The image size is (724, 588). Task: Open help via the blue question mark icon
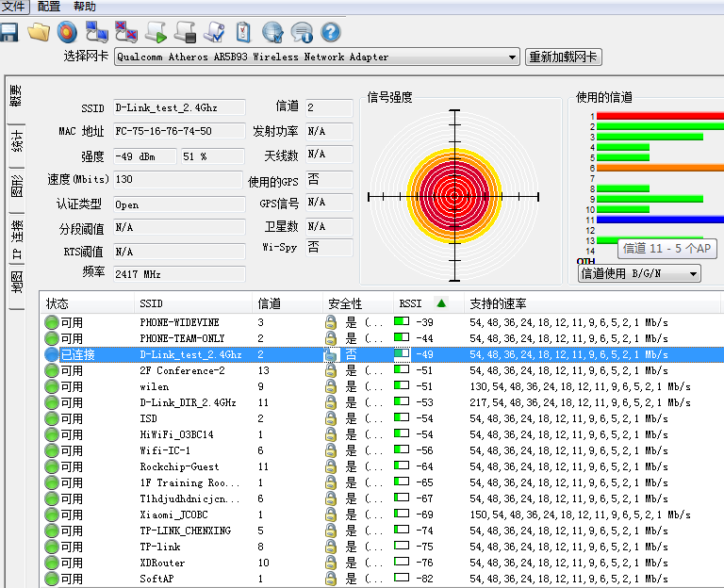330,33
